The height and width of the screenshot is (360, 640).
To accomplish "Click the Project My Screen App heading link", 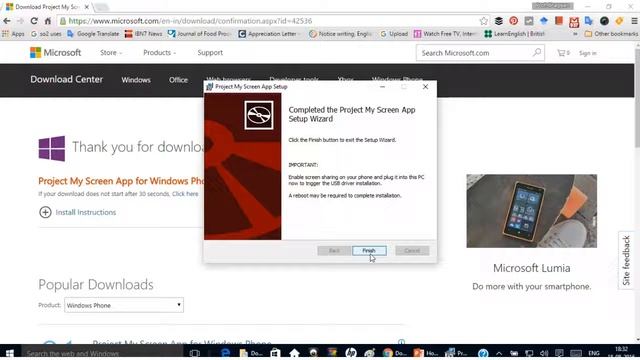I will (120, 181).
